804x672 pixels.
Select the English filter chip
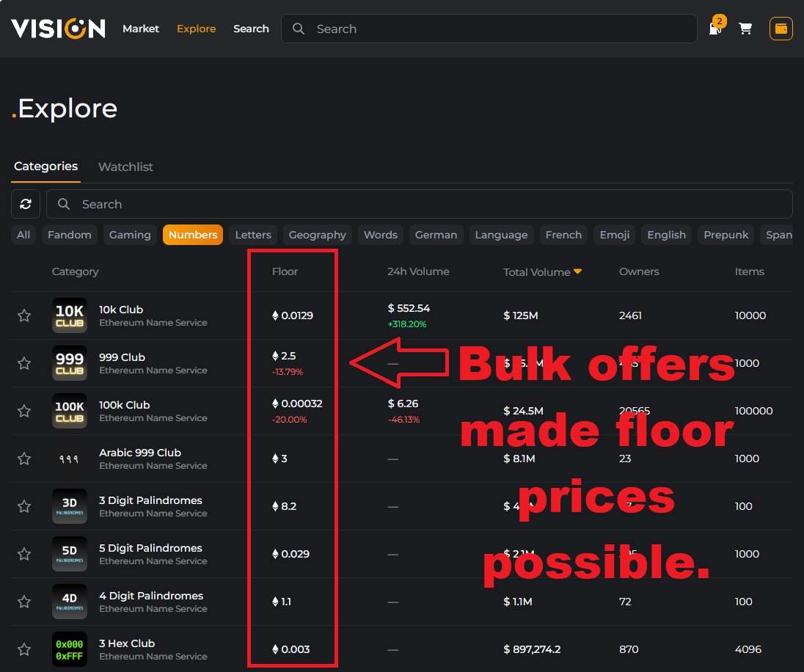click(667, 235)
